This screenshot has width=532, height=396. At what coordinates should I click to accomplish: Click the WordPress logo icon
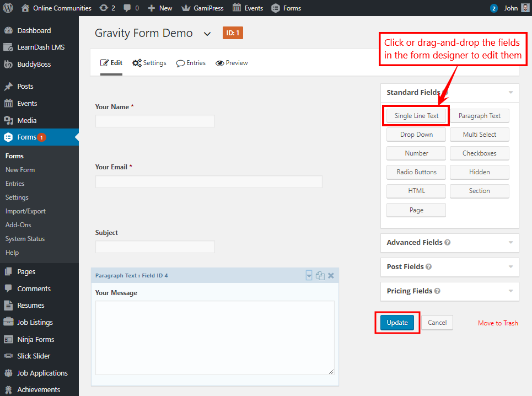point(8,8)
